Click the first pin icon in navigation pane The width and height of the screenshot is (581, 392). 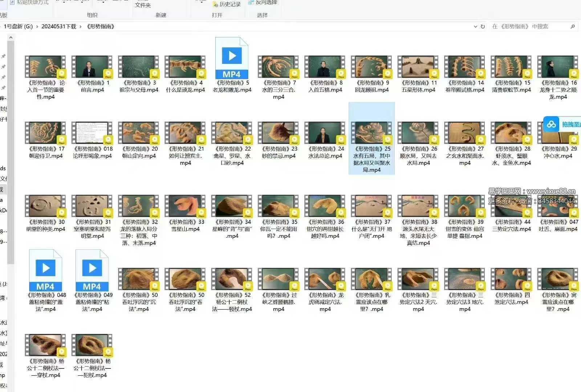[x=3, y=56]
